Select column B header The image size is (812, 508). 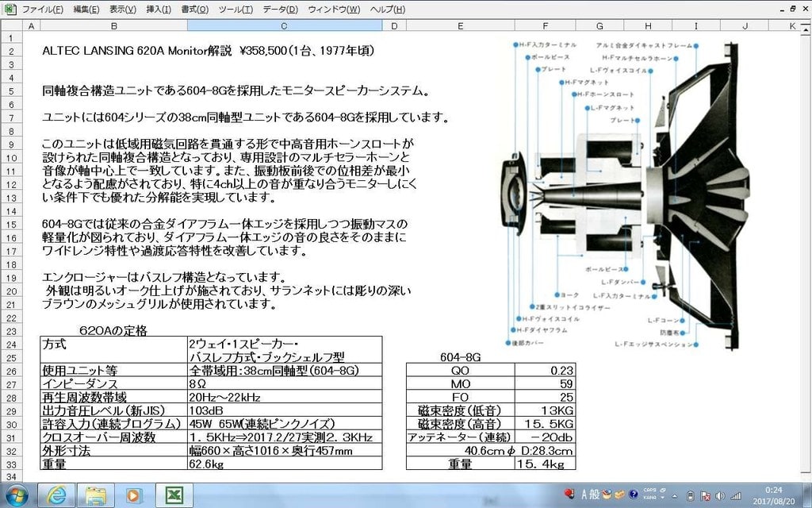[x=114, y=25]
